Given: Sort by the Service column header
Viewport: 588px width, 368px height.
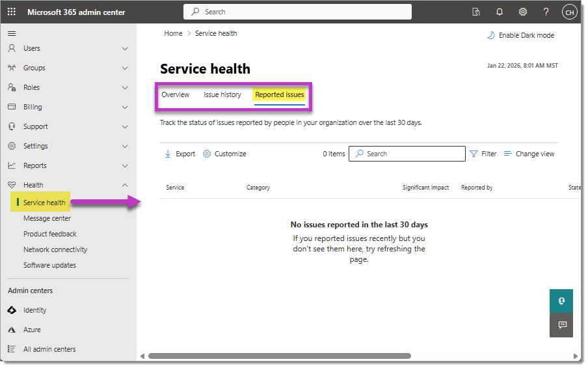Looking at the screenshot, I should click(175, 188).
